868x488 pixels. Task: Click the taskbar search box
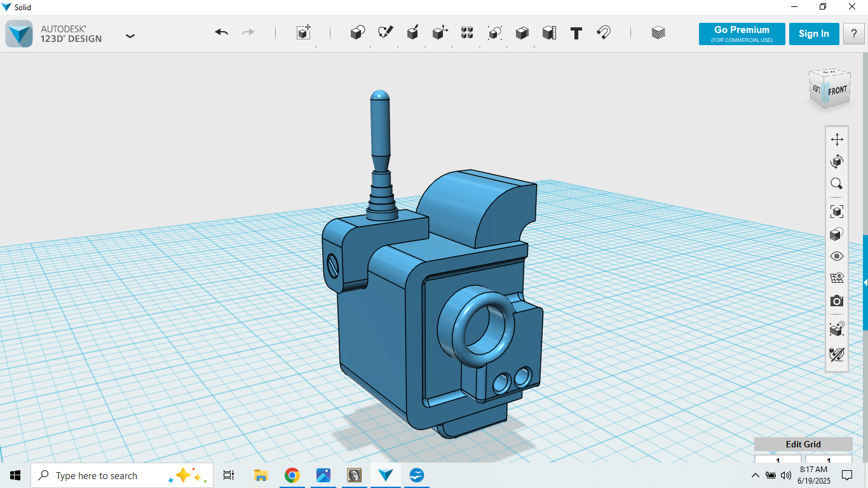click(122, 475)
